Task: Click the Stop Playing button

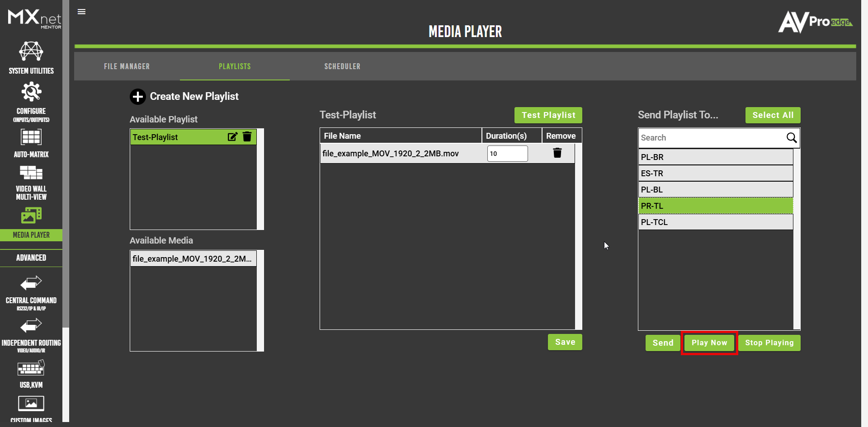Action: pyautogui.click(x=769, y=343)
